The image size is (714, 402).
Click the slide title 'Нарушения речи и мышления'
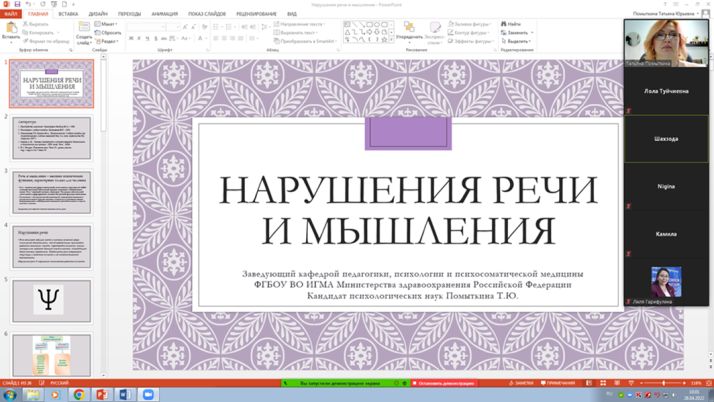tap(408, 210)
